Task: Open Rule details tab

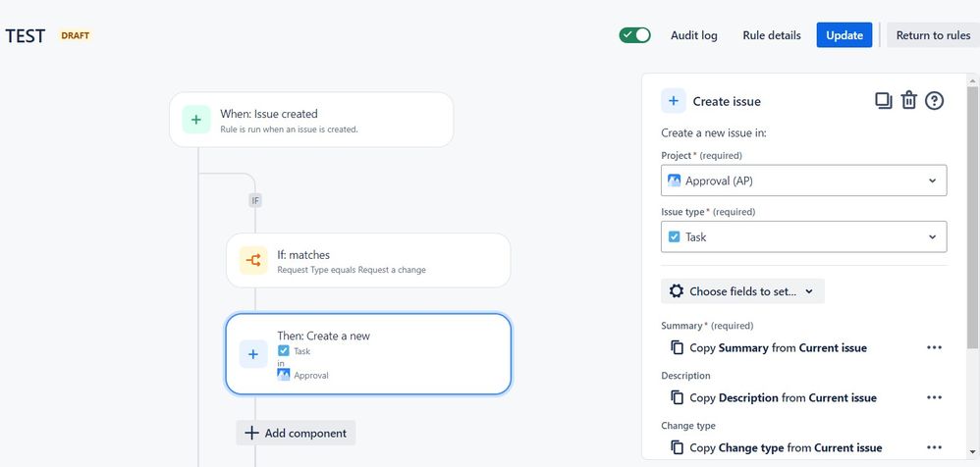Action: click(x=771, y=35)
